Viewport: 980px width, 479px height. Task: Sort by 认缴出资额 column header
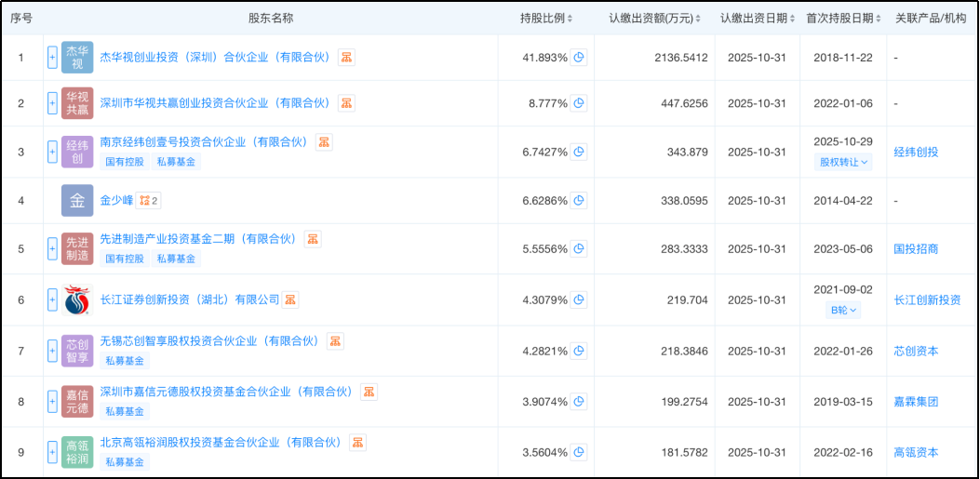(x=657, y=19)
